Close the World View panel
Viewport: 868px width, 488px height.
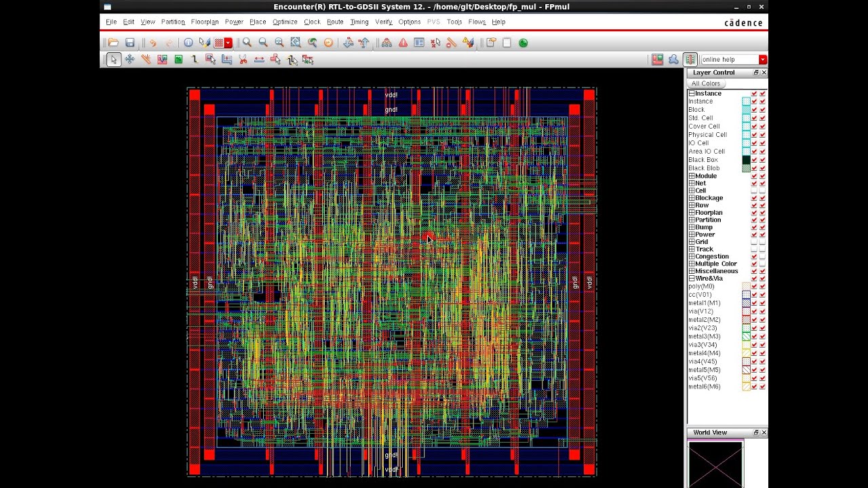click(764, 432)
